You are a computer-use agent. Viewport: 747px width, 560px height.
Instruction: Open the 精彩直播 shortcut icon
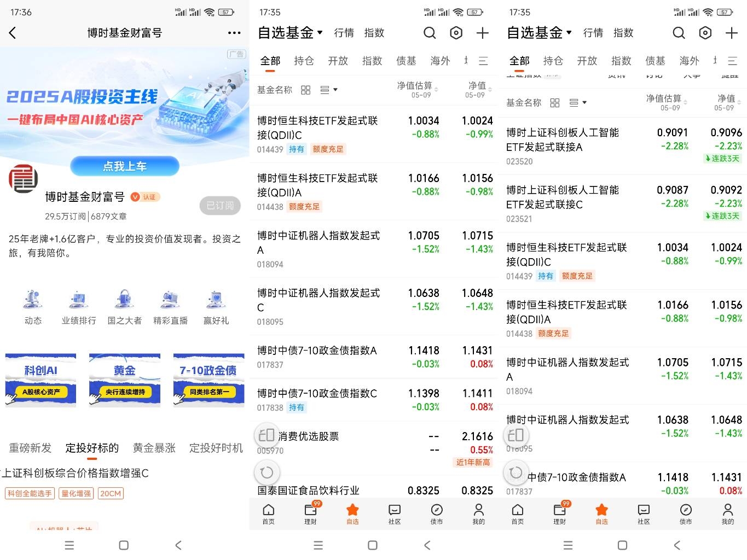click(x=171, y=308)
